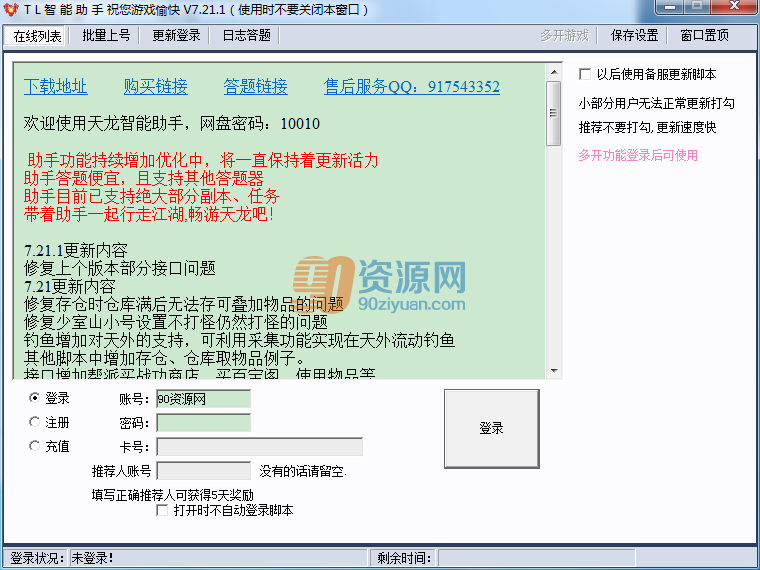Click the 推荐人账号 input field
The width and height of the screenshot is (760, 570).
[203, 471]
